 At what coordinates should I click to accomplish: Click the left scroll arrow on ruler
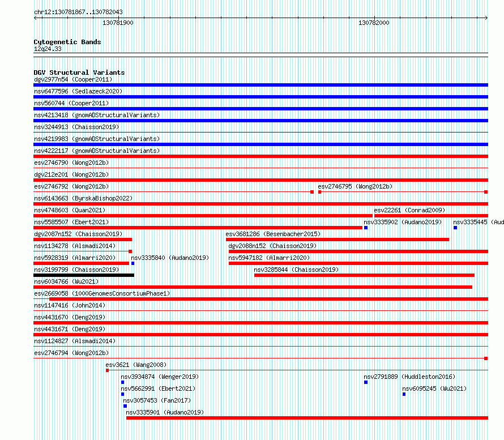point(35,18)
